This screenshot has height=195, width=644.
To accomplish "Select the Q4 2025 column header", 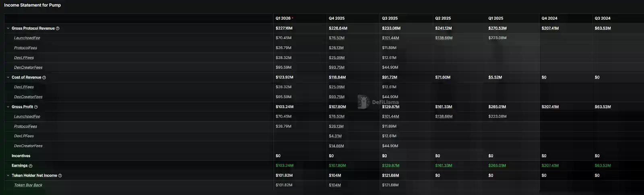I will [336, 19].
